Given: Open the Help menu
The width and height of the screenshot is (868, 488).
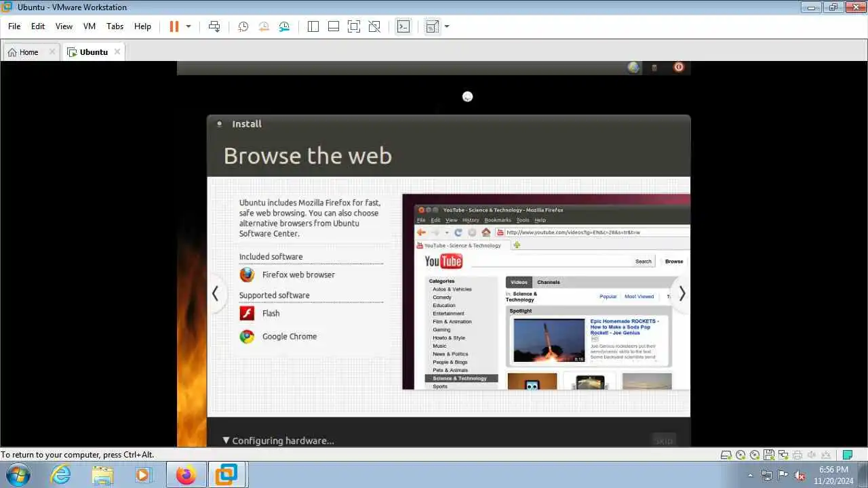Looking at the screenshot, I should [142, 26].
